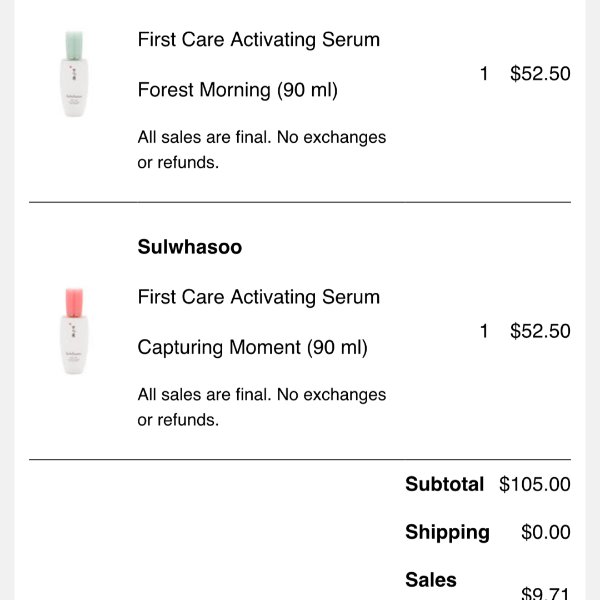This screenshot has width=600, height=600.
Task: Click the $52.50 price for Forest Morning
Action: click(540, 73)
